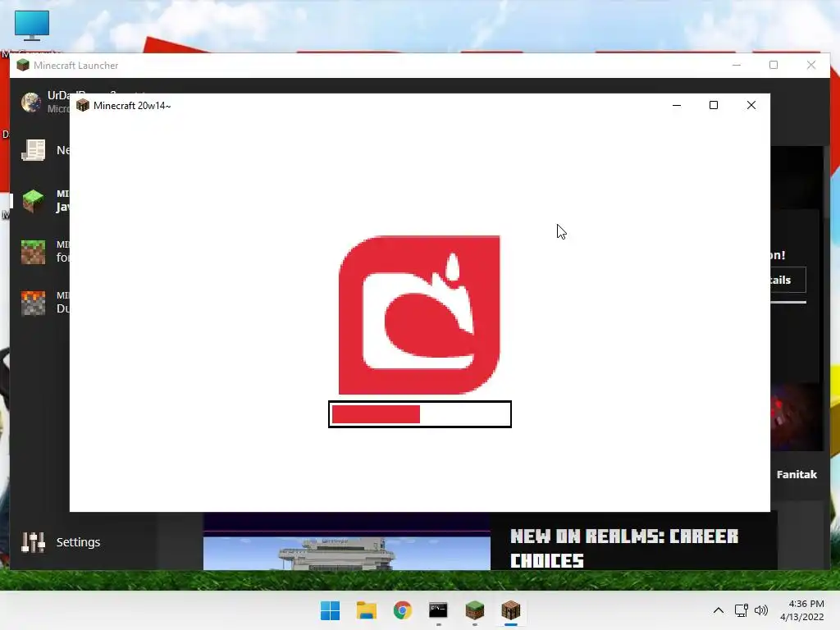The width and height of the screenshot is (840, 630).
Task: Maximize the Minecraft 20w14~ window
Action: (714, 106)
